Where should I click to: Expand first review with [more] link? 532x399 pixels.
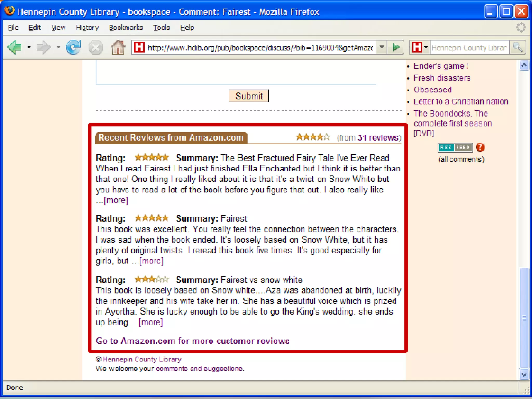116,200
